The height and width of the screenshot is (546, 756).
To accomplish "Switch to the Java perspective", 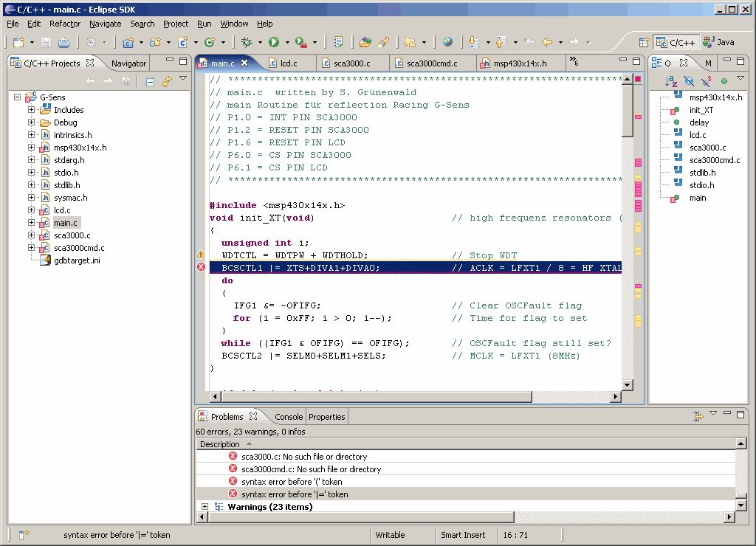I will click(718, 42).
